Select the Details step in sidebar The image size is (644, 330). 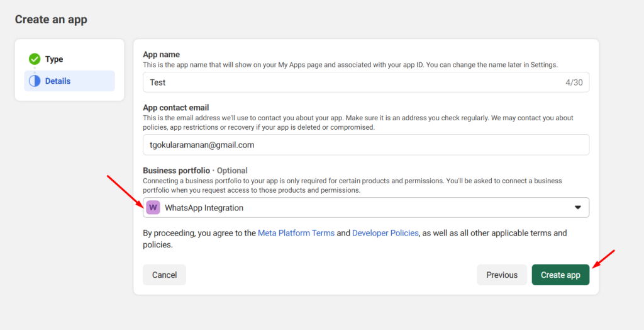point(58,81)
